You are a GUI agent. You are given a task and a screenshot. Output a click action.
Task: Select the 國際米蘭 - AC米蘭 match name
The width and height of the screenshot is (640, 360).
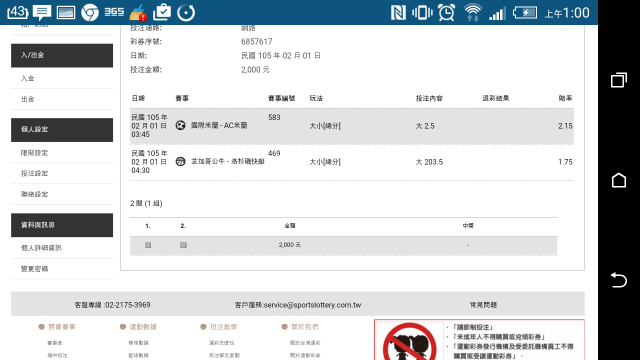(219, 125)
